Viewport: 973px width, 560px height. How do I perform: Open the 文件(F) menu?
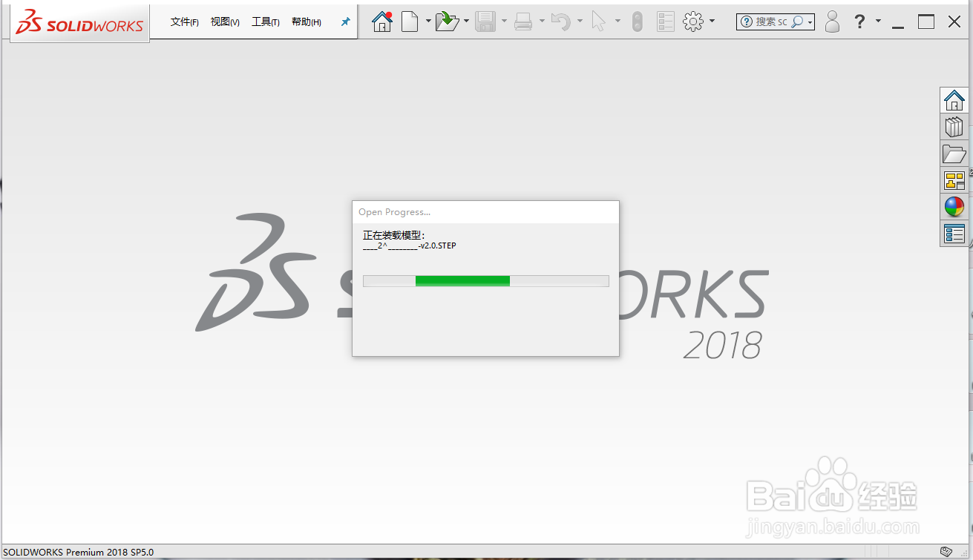coord(185,22)
